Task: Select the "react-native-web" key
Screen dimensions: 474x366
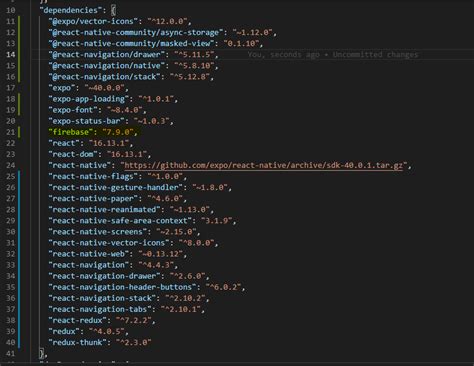Action: click(x=89, y=254)
